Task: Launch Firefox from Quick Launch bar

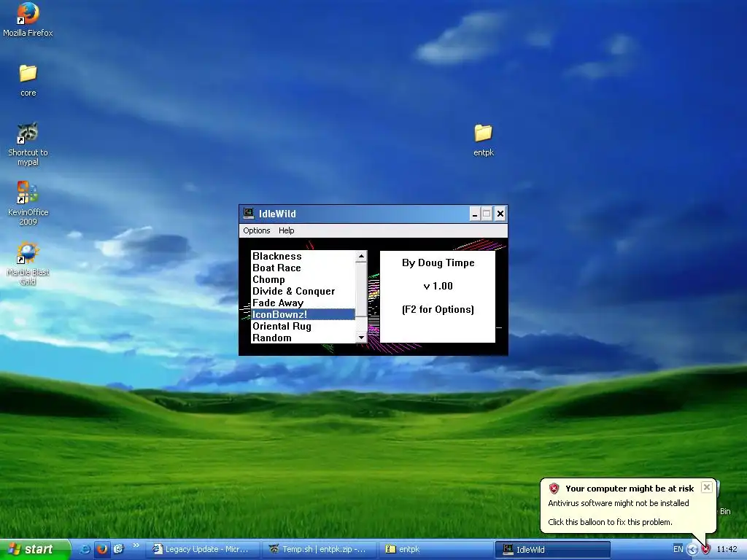Action: 101,549
